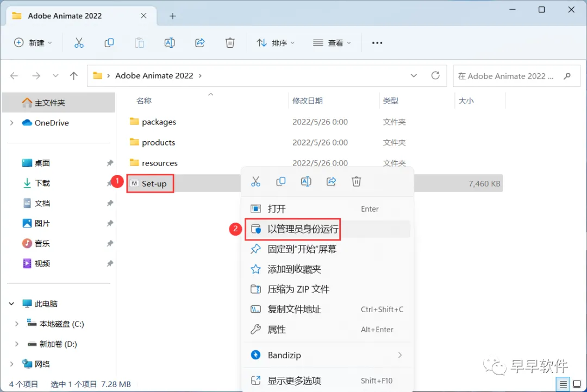Close the Adobe Animate 2022 tab

click(143, 16)
